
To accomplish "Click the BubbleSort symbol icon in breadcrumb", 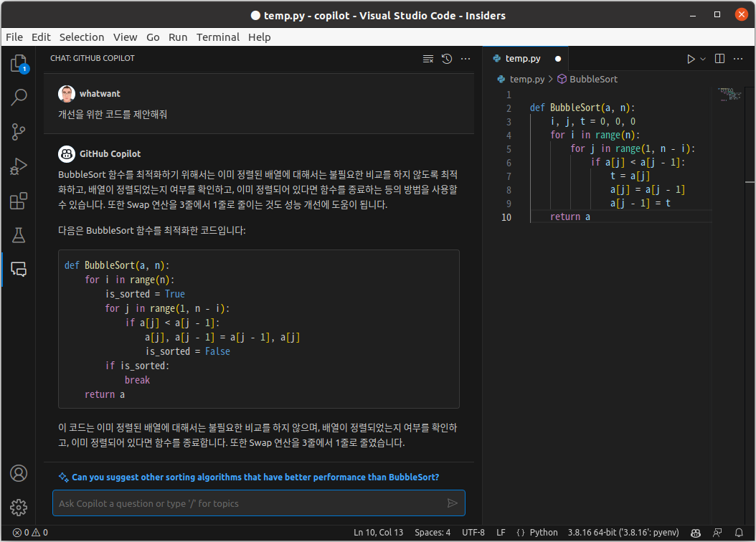I will pyautogui.click(x=562, y=79).
